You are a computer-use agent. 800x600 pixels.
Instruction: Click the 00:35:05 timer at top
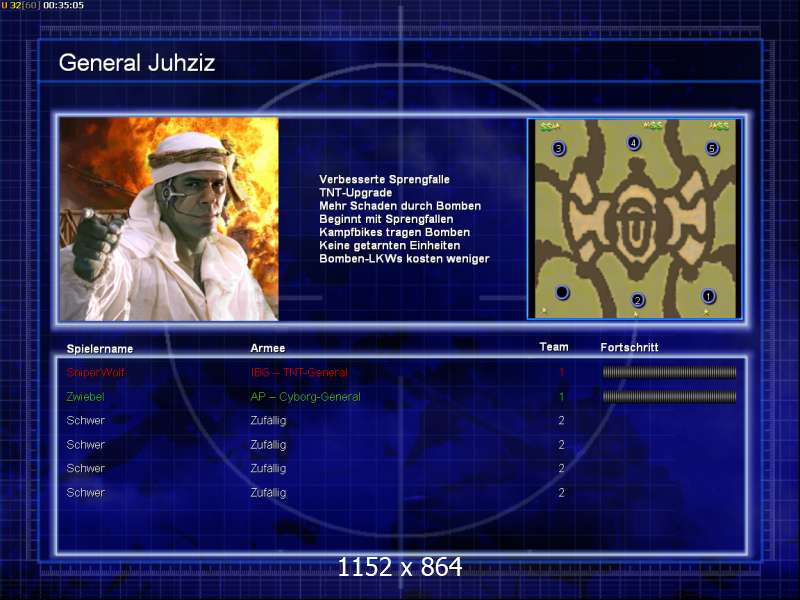click(64, 6)
